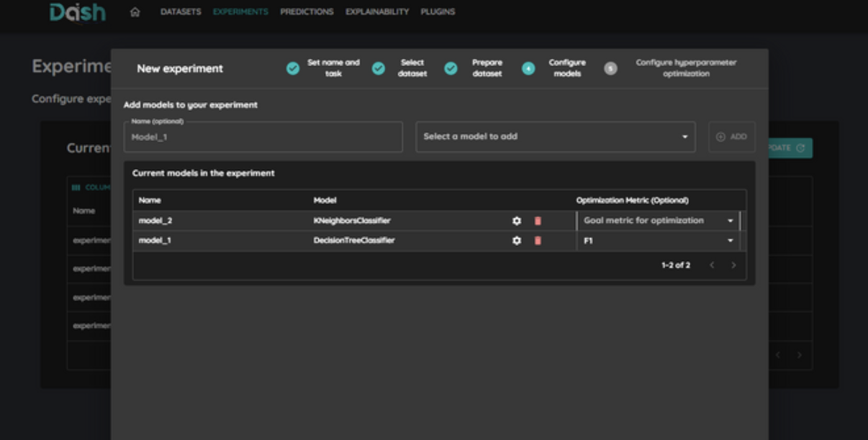Go to next page of models table
Screen dimensions: 868x440
pyautogui.click(x=733, y=265)
